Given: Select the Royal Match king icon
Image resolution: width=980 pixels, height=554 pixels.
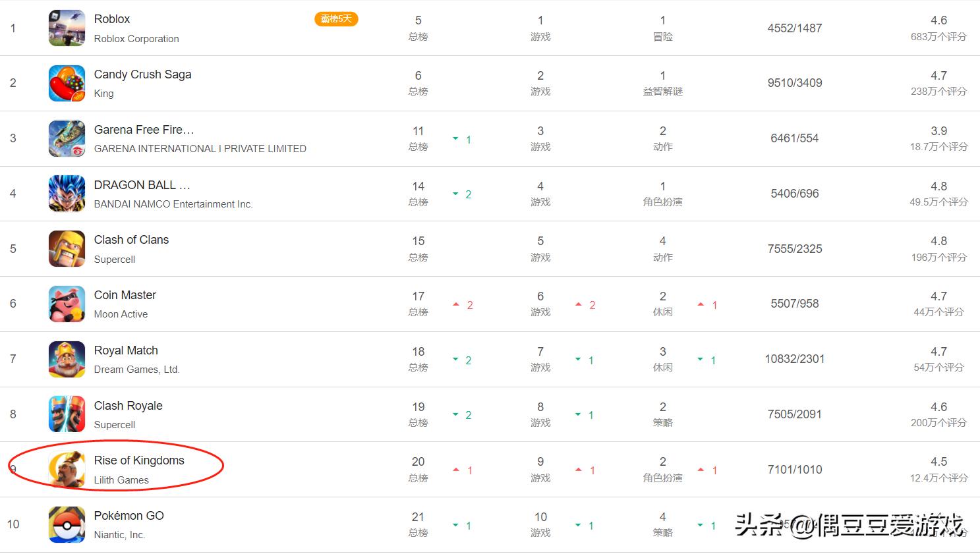Looking at the screenshot, I should 67,359.
